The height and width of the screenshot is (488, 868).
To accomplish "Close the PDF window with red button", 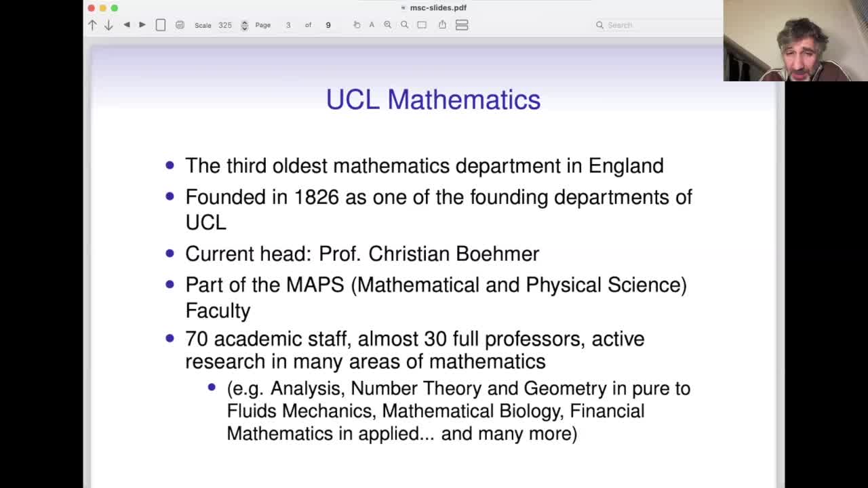I will tap(92, 8).
